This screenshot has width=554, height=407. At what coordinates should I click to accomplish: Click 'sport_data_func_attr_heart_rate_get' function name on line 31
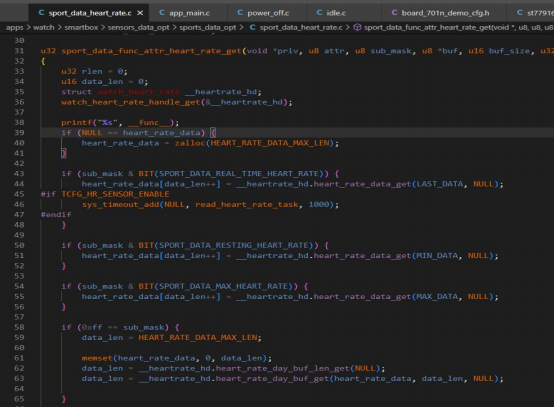(x=151, y=51)
